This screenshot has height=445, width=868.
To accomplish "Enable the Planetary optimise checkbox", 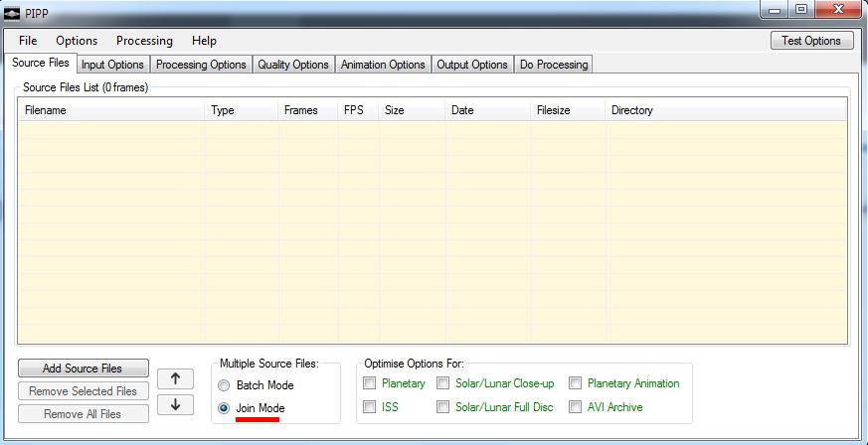I will [x=370, y=383].
